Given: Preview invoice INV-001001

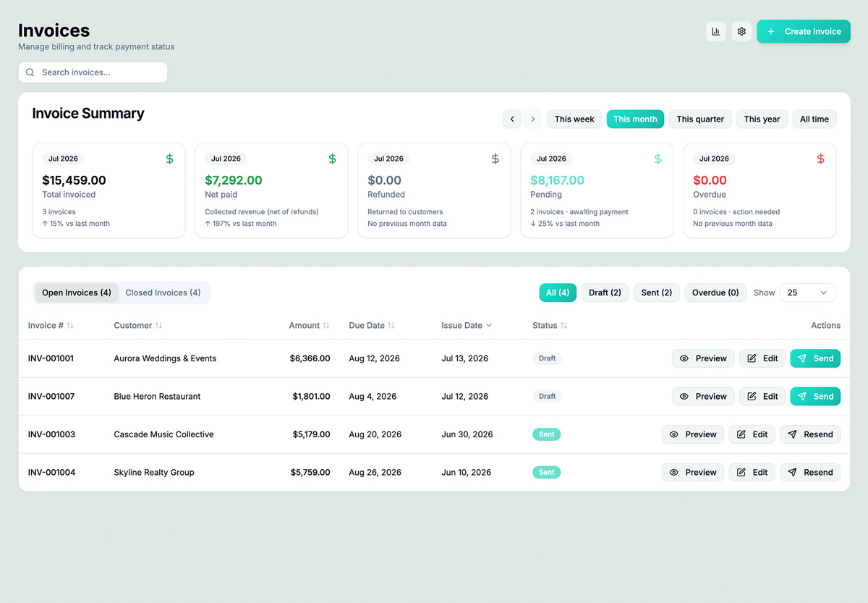Looking at the screenshot, I should [x=703, y=358].
